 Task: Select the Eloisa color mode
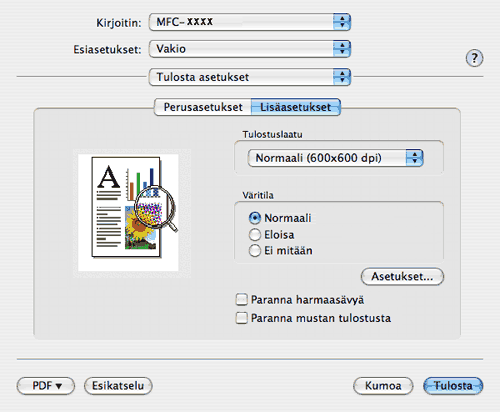click(255, 235)
